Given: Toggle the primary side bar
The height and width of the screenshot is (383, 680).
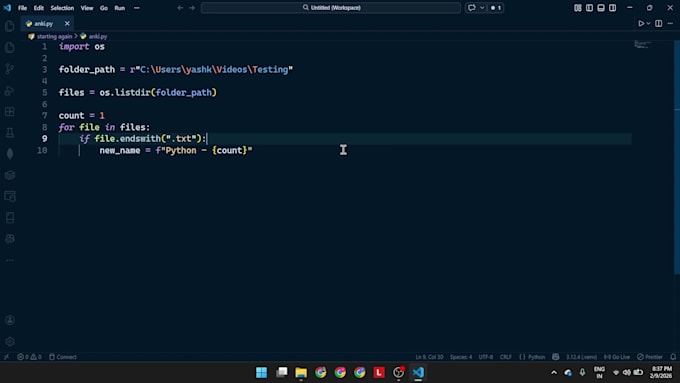Looking at the screenshot, I should pyautogui.click(x=589, y=8).
